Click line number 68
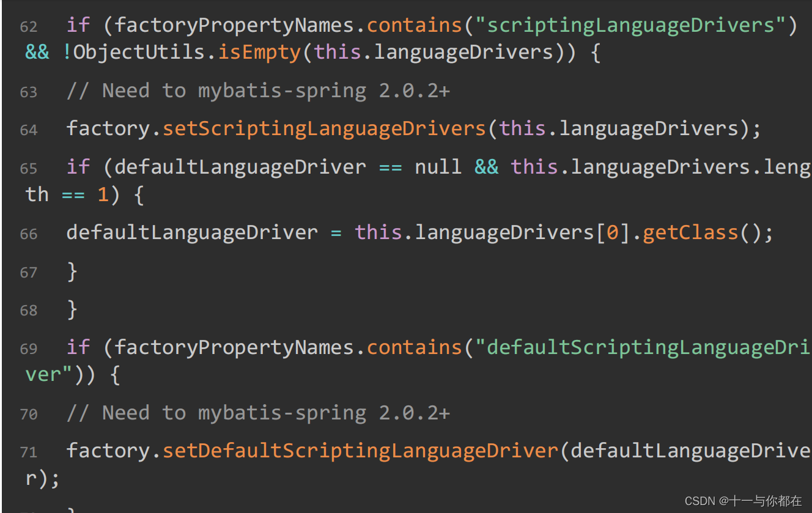The height and width of the screenshot is (513, 812). [29, 311]
